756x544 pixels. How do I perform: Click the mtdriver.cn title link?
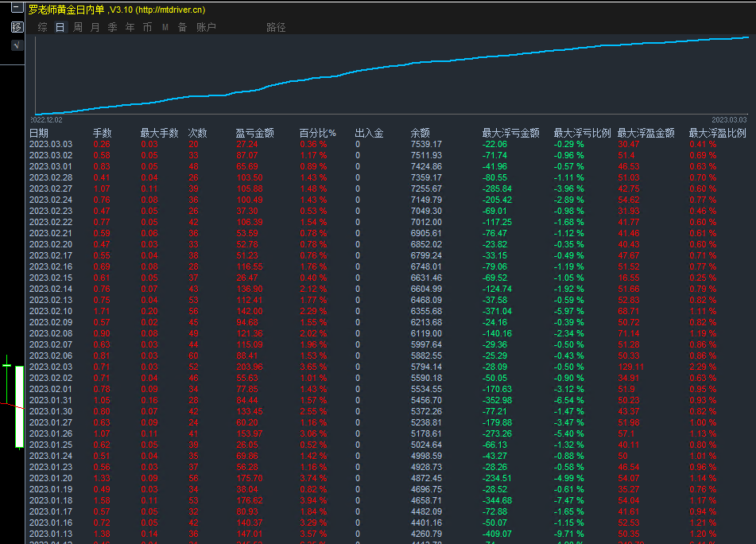pos(170,10)
